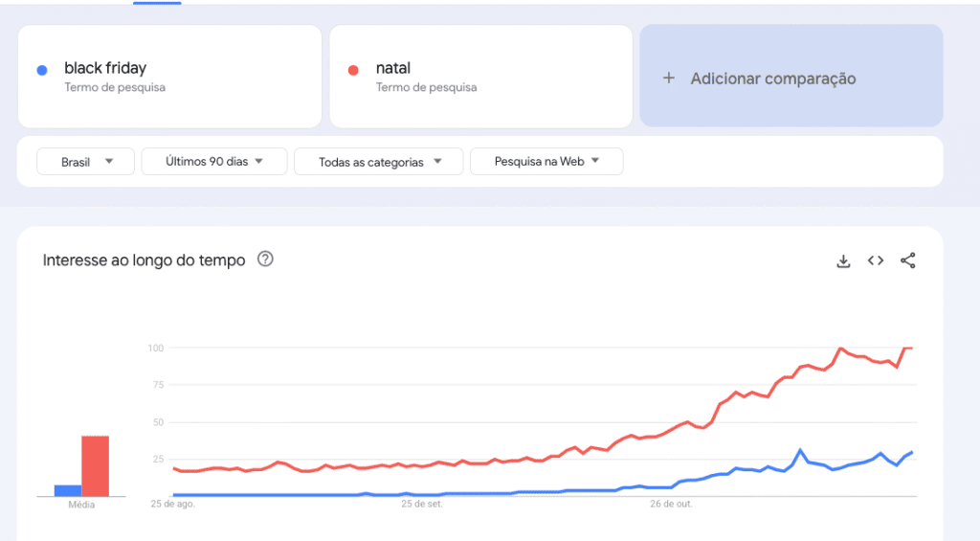Expand the Pesquisa na Web filter

coord(546,162)
